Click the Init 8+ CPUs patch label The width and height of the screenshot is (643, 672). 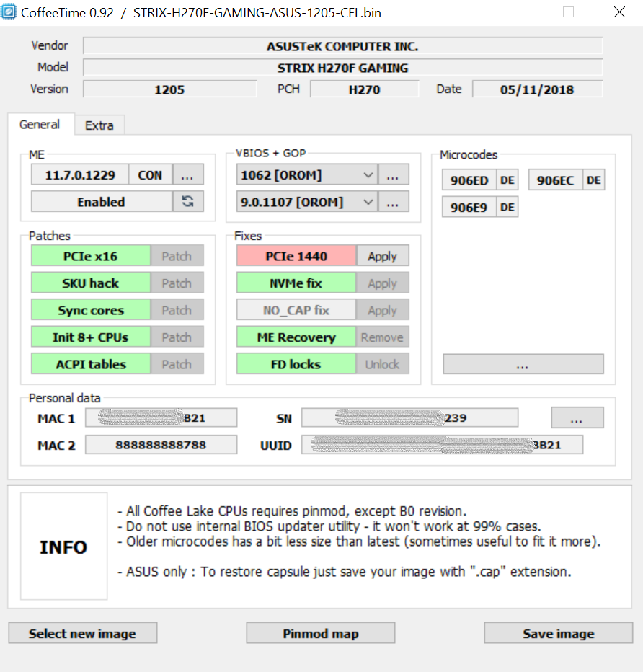click(90, 337)
